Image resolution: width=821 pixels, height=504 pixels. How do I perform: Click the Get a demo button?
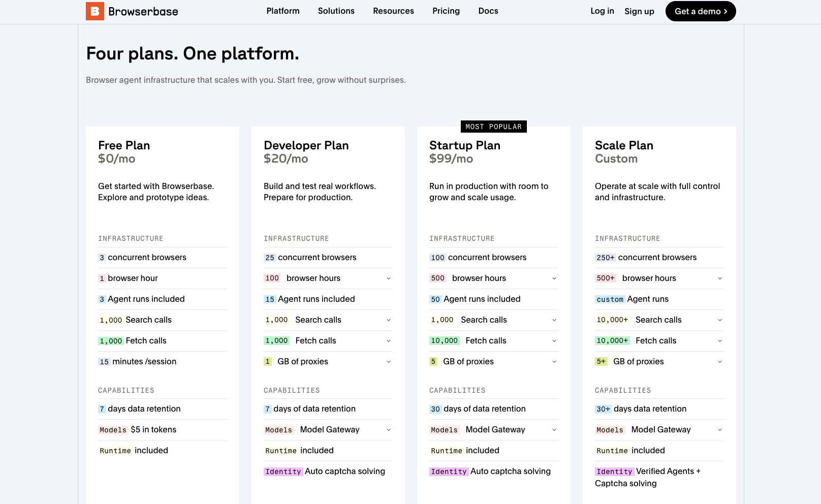coord(701,11)
